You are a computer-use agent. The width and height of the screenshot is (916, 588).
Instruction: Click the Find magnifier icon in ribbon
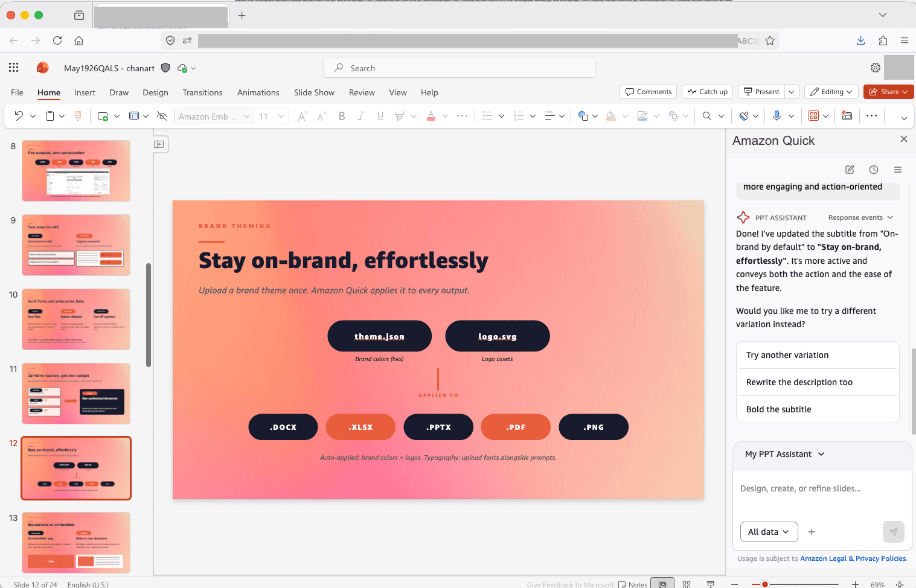(x=706, y=116)
